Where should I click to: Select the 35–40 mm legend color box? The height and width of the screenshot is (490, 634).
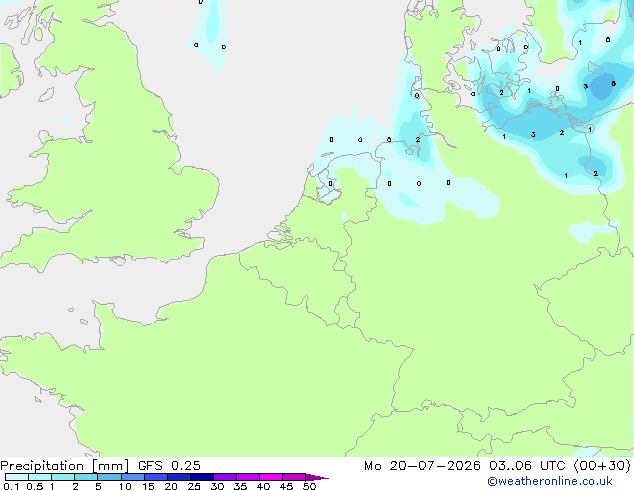248,477
